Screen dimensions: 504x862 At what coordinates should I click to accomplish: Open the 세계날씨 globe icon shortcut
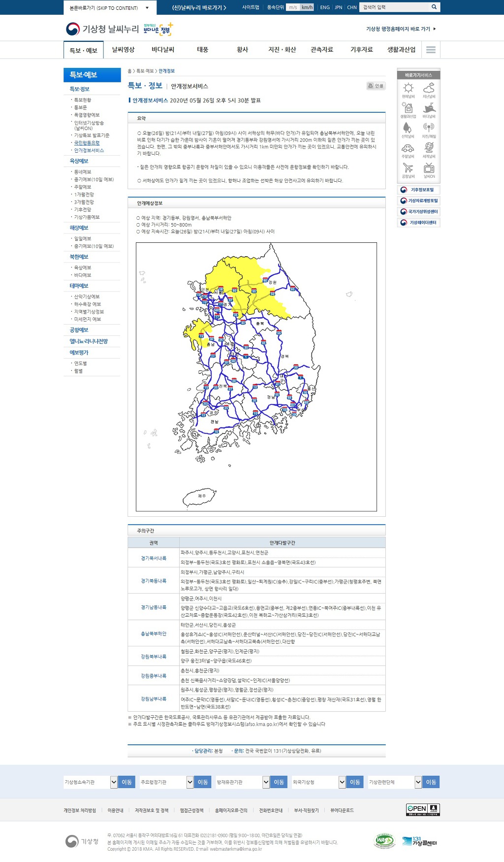429,150
